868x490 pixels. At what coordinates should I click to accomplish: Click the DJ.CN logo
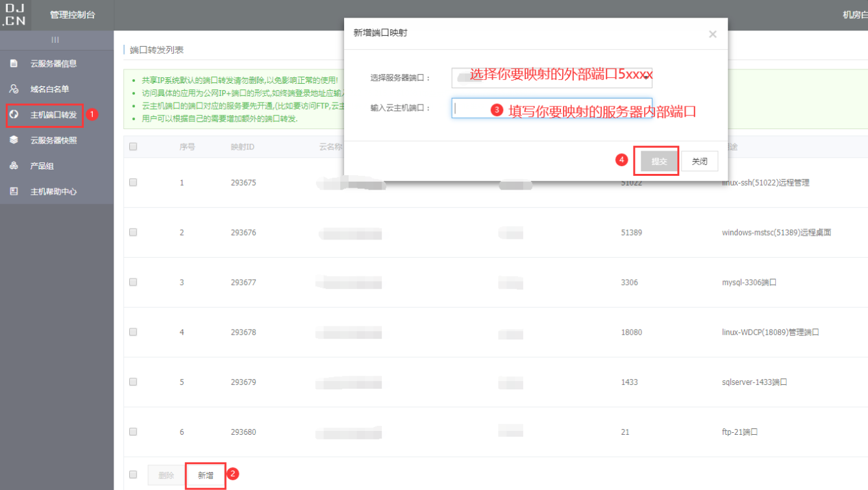15,14
